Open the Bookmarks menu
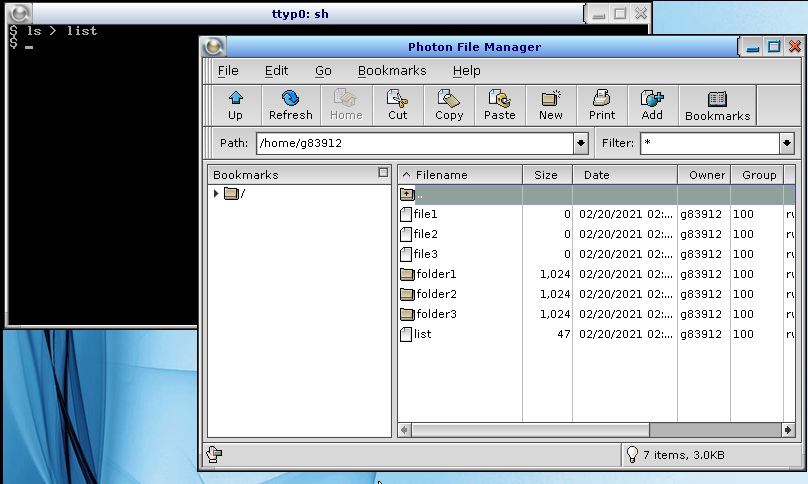Viewport: 808px width, 484px height. (x=392, y=71)
